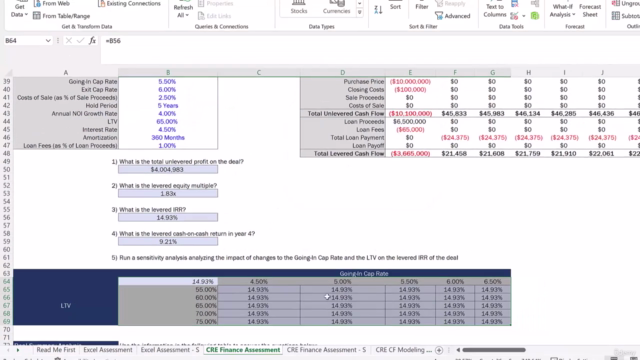Click the Enter formula checkmark icon
Screen dimensions: 640x360
click(80, 40)
